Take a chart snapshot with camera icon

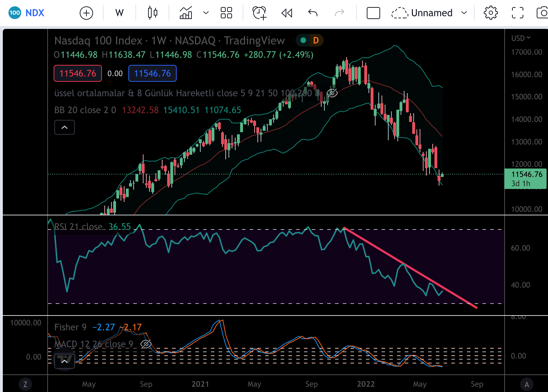(542, 13)
